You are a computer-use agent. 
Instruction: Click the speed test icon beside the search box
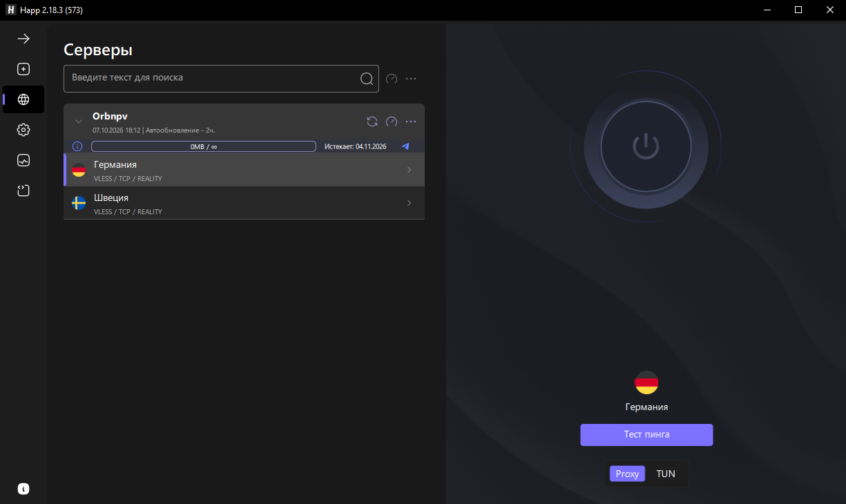click(392, 79)
